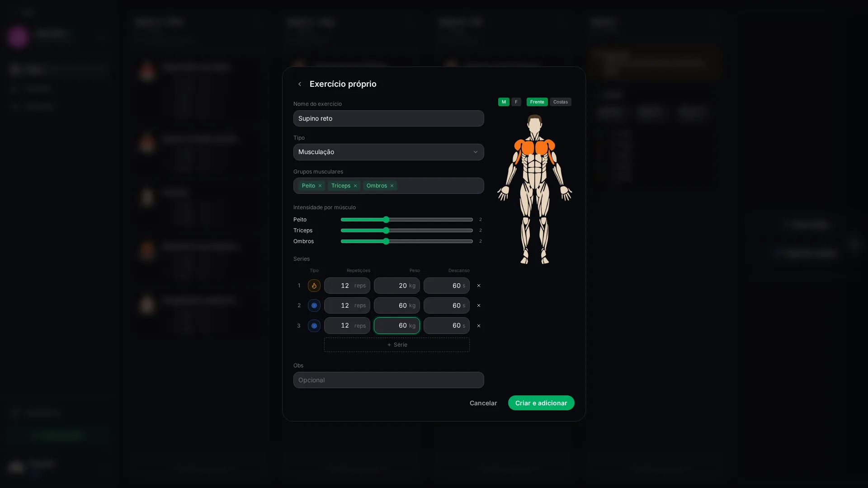The image size is (868, 488).
Task: Open the Tipo dropdown showing Musculação
Action: (389, 152)
